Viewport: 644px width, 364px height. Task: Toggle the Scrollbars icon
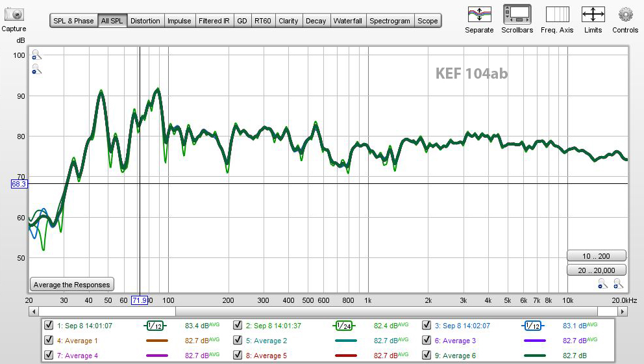pos(517,15)
